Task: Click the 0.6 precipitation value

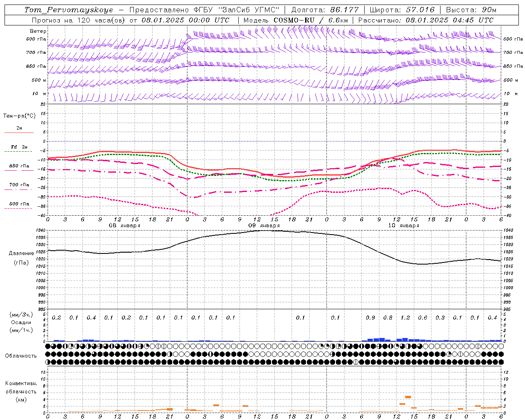Action: [x=422, y=318]
